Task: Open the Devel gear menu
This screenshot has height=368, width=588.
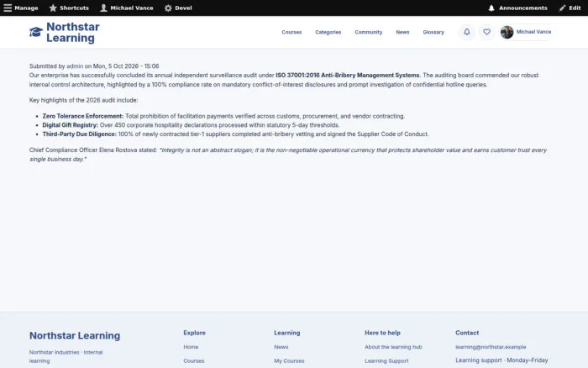Action: [178, 8]
